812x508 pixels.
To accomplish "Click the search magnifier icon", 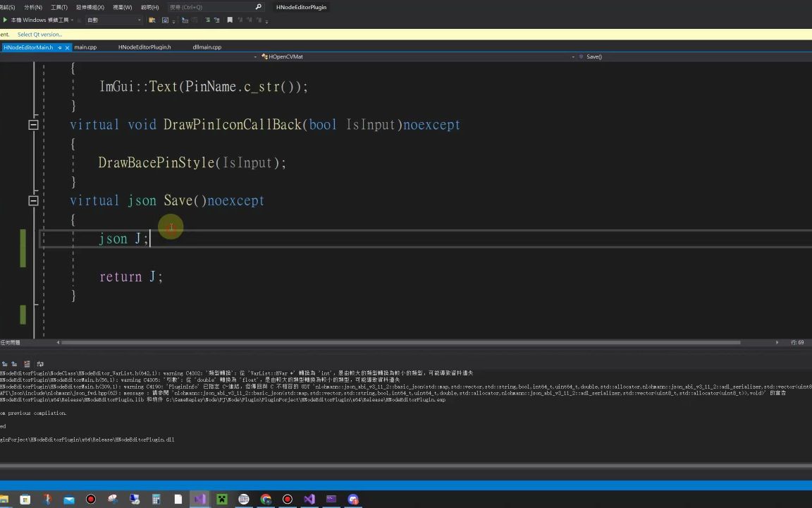I will [x=259, y=7].
